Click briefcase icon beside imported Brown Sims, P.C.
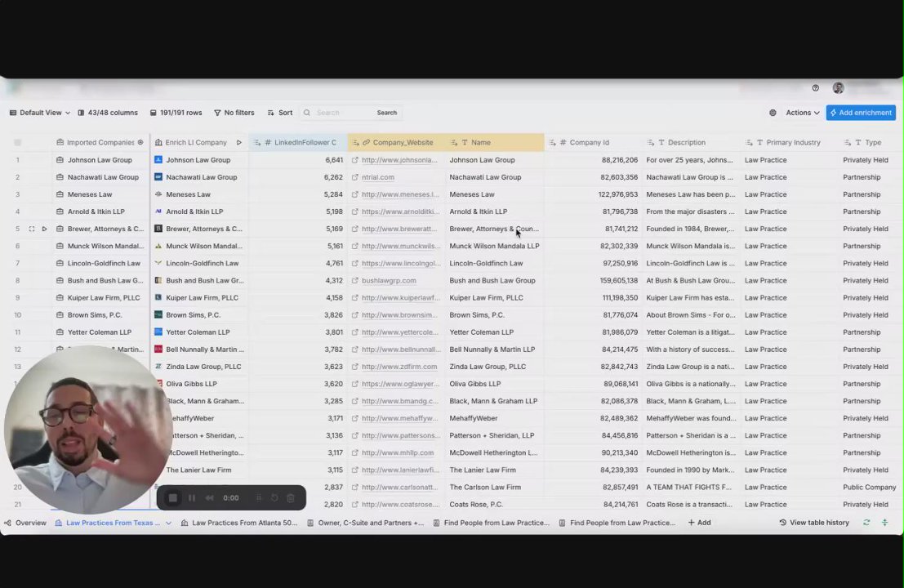This screenshot has height=588, width=904. pyautogui.click(x=60, y=314)
